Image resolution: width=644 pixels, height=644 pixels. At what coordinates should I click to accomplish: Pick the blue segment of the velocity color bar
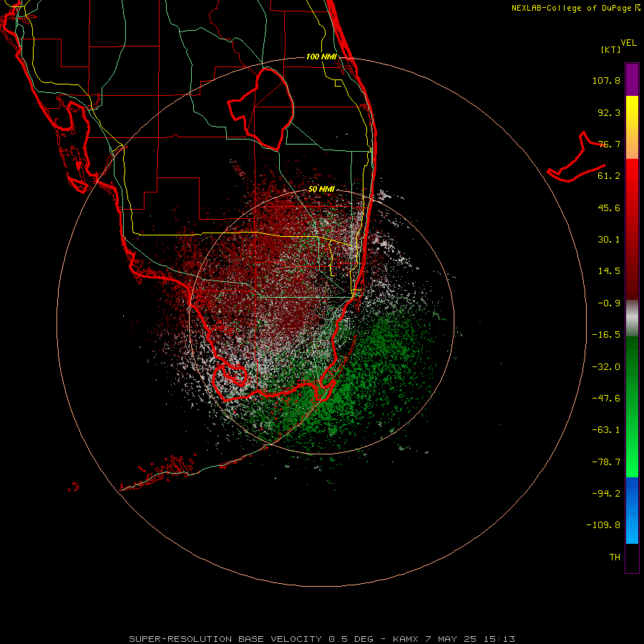(x=632, y=510)
